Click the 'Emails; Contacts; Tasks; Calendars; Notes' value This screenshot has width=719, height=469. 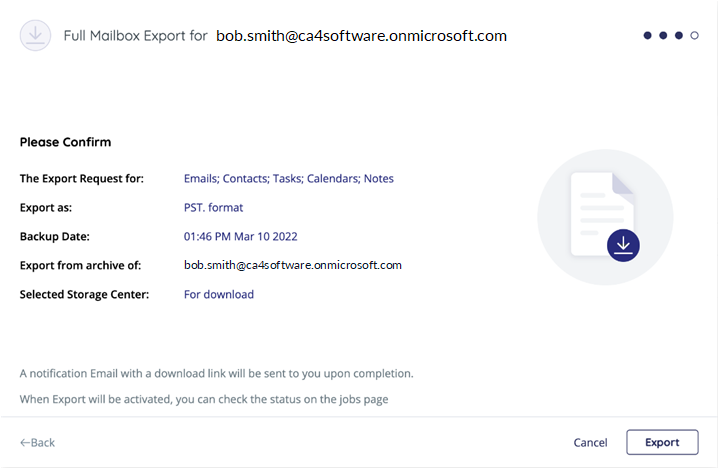(288, 178)
